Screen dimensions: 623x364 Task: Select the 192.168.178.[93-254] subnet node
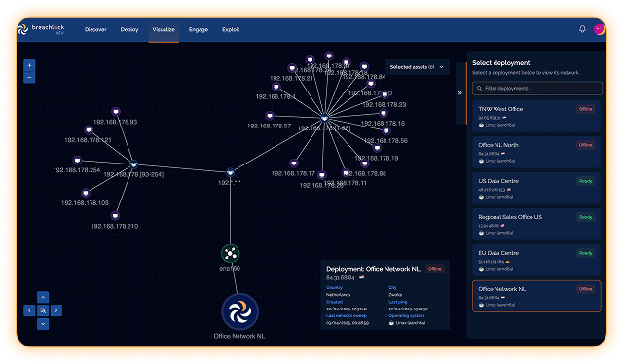coord(134,164)
